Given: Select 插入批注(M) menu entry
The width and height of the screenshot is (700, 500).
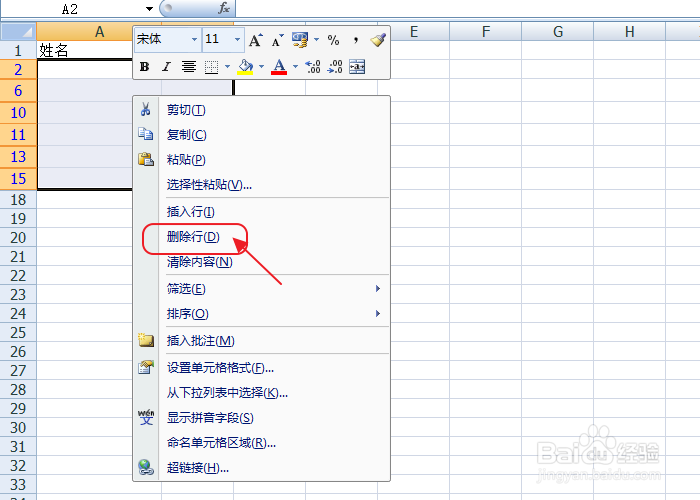Looking at the screenshot, I should pos(262,341).
